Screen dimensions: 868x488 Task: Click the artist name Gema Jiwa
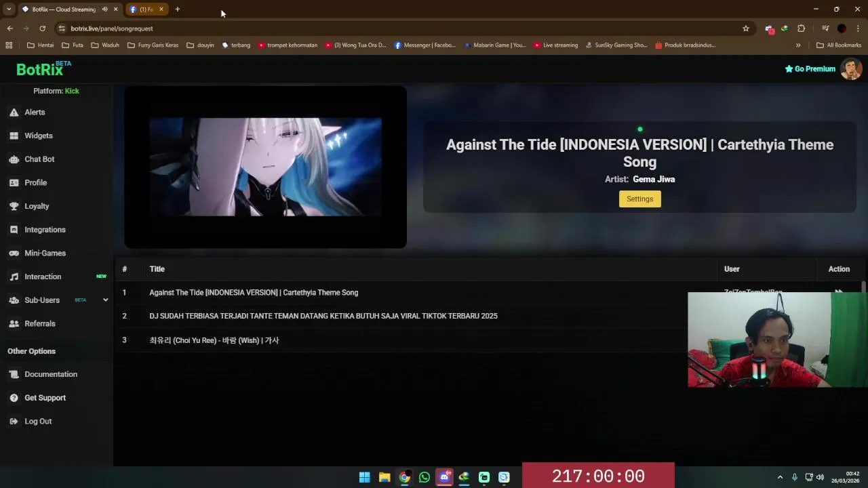coord(654,180)
